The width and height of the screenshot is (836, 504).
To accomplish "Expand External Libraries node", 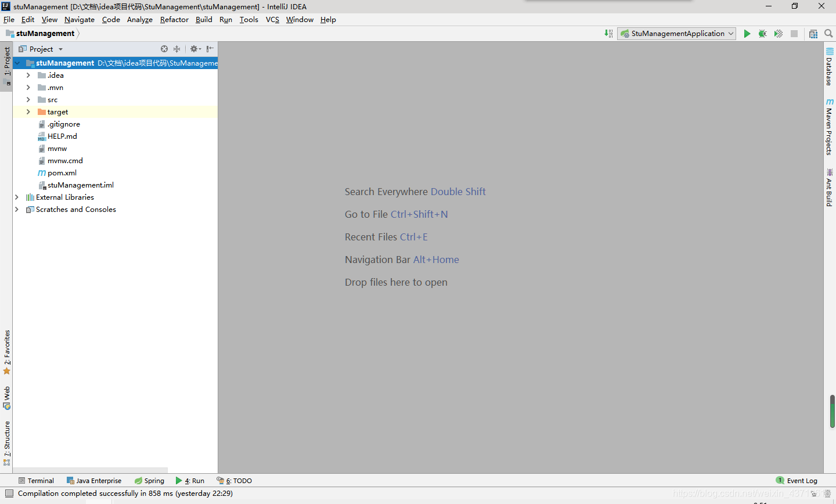I will (16, 197).
